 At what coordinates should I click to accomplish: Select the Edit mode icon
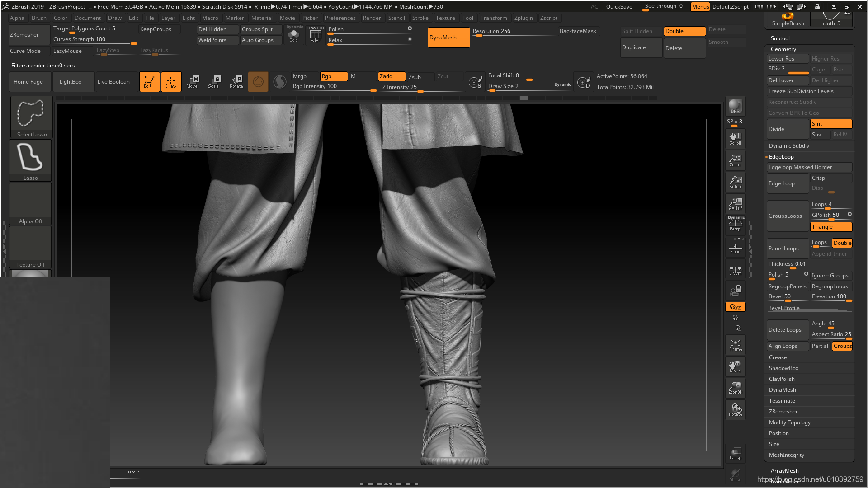(x=149, y=82)
